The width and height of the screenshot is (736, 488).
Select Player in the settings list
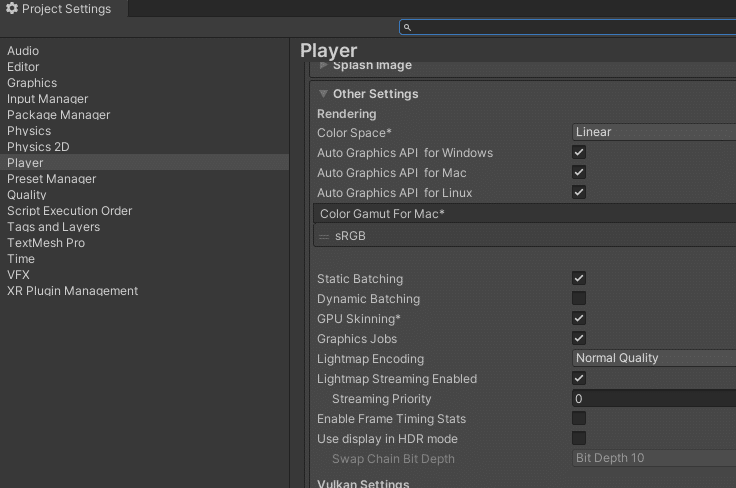pyautogui.click(x=144, y=162)
